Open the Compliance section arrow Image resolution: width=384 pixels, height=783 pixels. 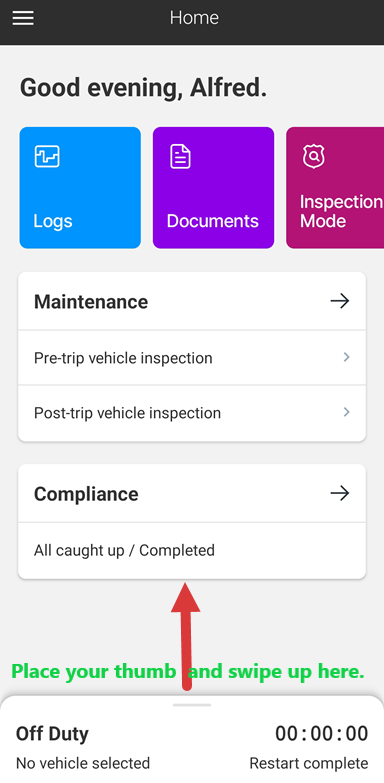tap(340, 493)
